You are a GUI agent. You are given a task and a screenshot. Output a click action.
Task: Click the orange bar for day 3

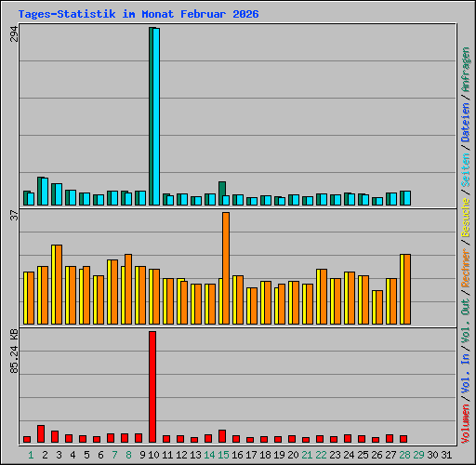pyautogui.click(x=59, y=285)
